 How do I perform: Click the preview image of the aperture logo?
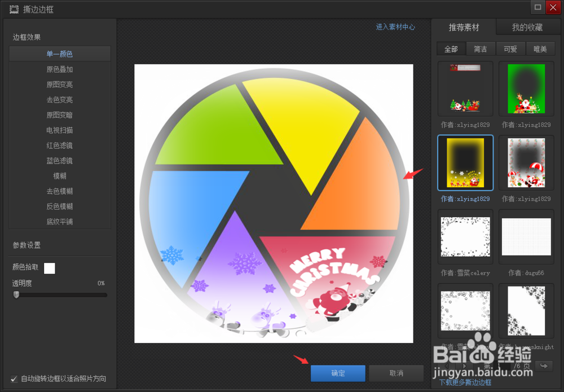pyautogui.click(x=274, y=204)
